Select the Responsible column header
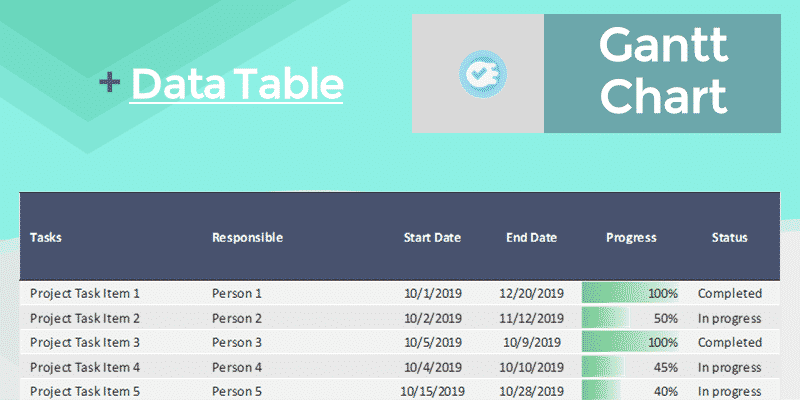This screenshot has height=400, width=800. [247, 238]
